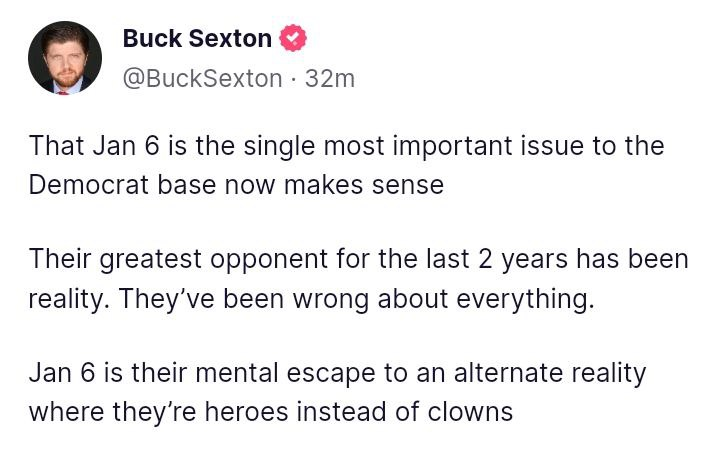Open the Buck Sexton display name link
The width and height of the screenshot is (720, 457).
click(197, 39)
